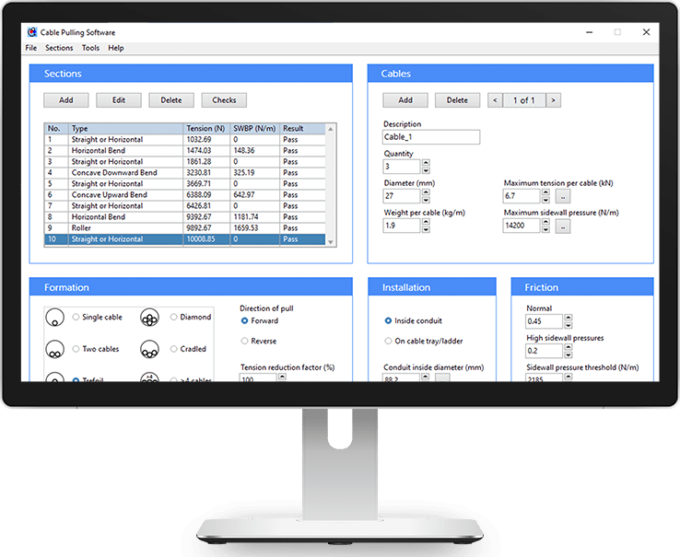Increase Normal friction value with up spinner
Viewport: 680px width, 557px height.
[569, 319]
